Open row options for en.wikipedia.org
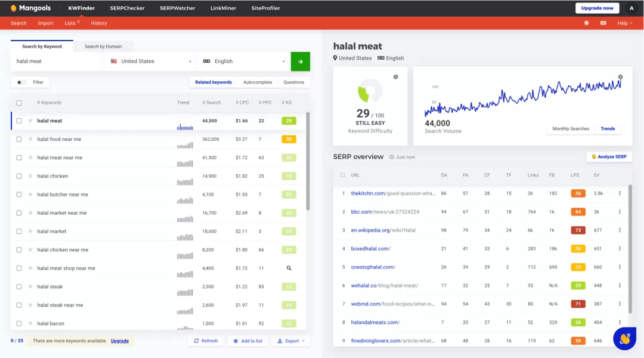 620,230
